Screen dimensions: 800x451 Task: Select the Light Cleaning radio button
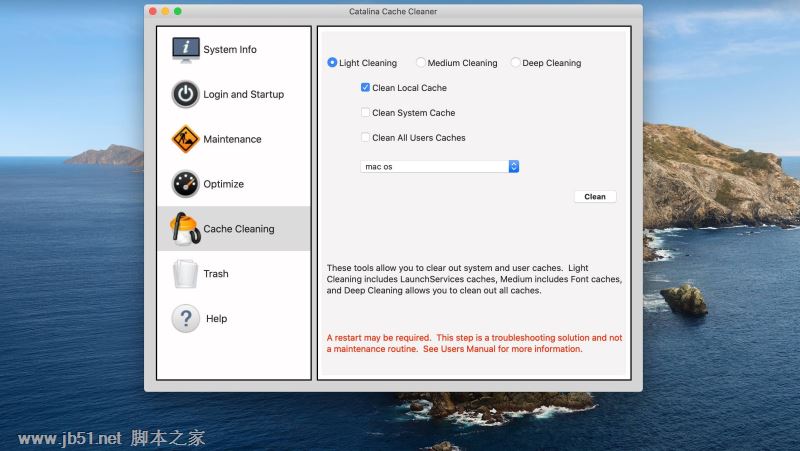[332, 62]
